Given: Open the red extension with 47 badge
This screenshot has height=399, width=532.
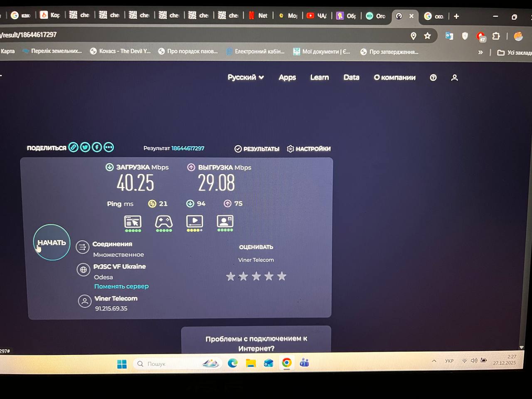Looking at the screenshot, I should pos(481,37).
